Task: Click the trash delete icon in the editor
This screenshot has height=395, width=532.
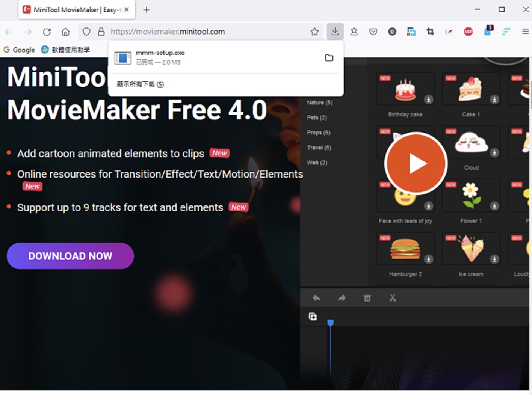Action: pos(367,298)
